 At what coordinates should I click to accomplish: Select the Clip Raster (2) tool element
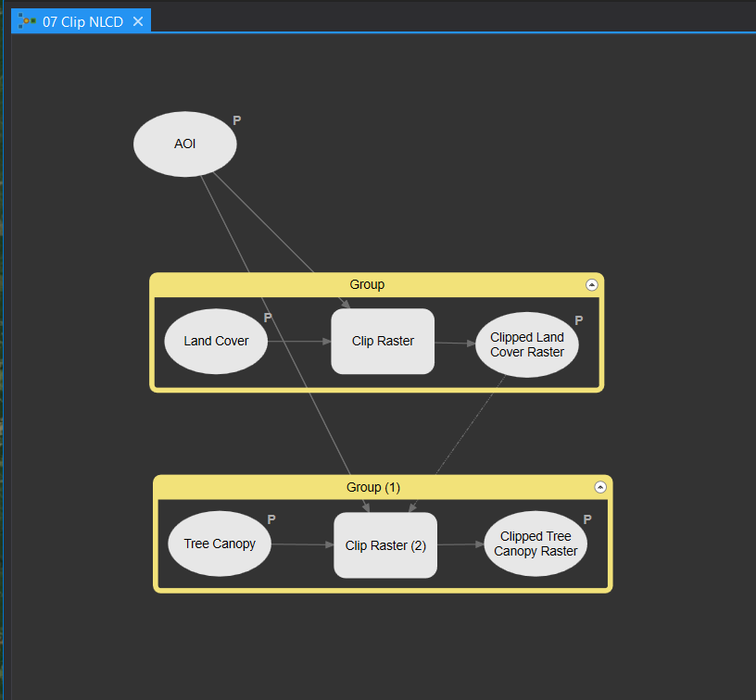tap(385, 545)
